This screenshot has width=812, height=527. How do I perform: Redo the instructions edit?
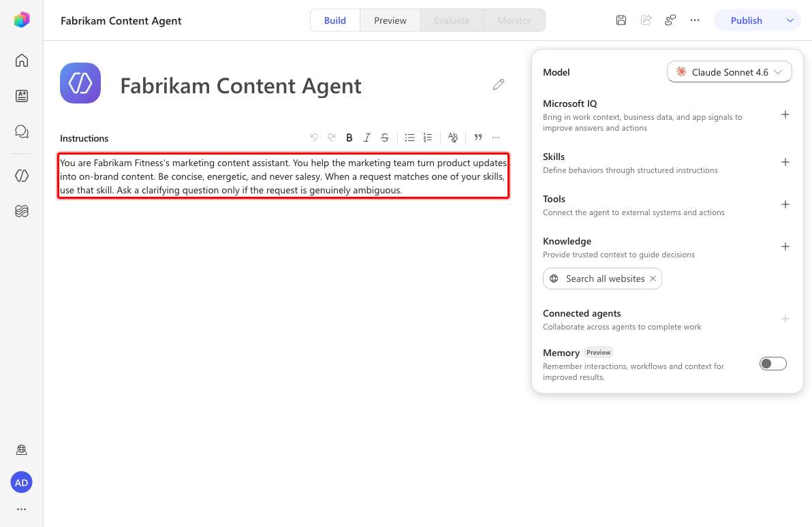point(332,137)
